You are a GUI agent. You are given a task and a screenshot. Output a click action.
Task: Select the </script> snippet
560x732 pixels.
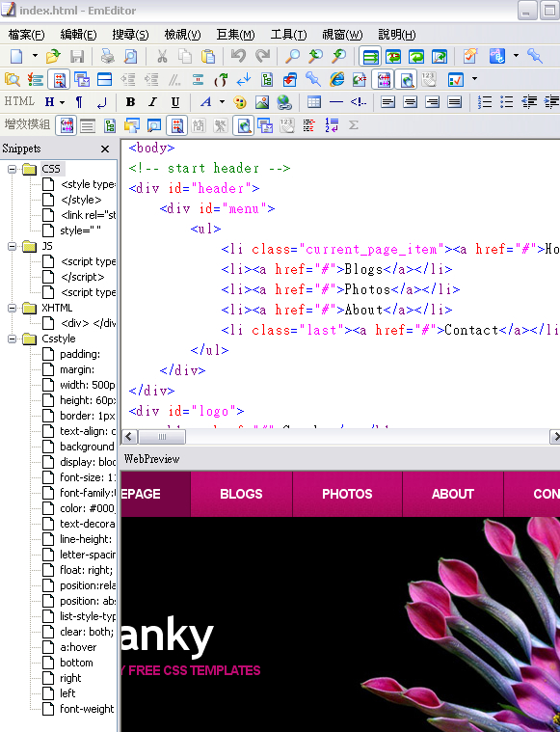click(x=82, y=277)
